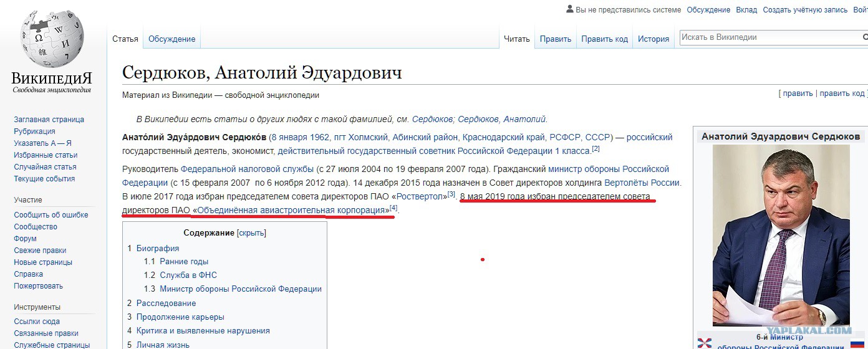This screenshot has height=349, width=868.
Task: Open Сердюков disambiguation link
Action: pyautogui.click(x=433, y=119)
